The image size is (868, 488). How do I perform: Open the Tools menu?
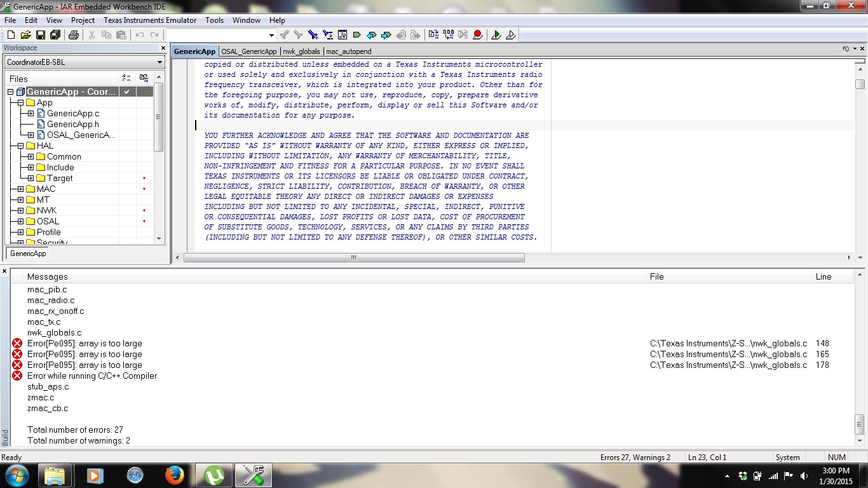tap(214, 20)
